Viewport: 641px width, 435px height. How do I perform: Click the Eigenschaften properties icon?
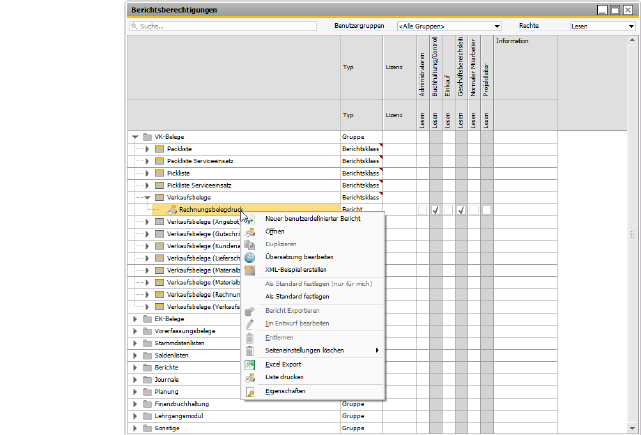[249, 392]
